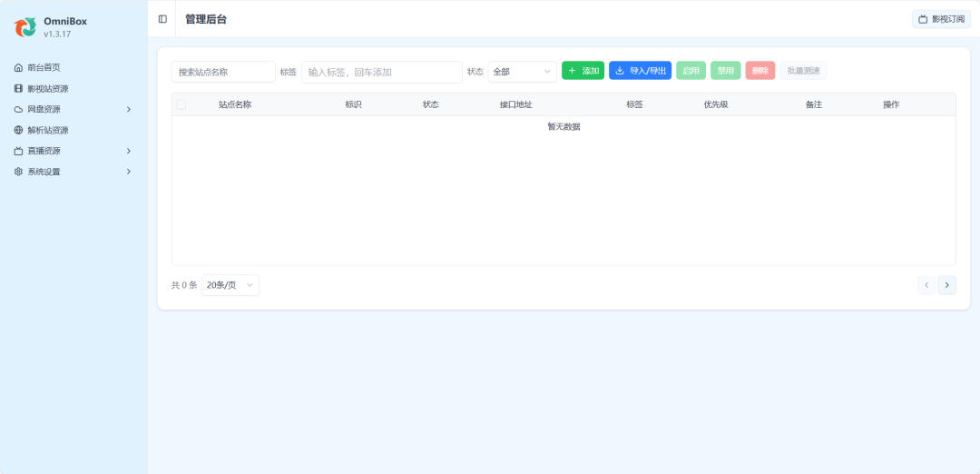This screenshot has height=474, width=980.
Task: Open the 状态 filter dropdown showing 全部
Action: pyautogui.click(x=522, y=72)
